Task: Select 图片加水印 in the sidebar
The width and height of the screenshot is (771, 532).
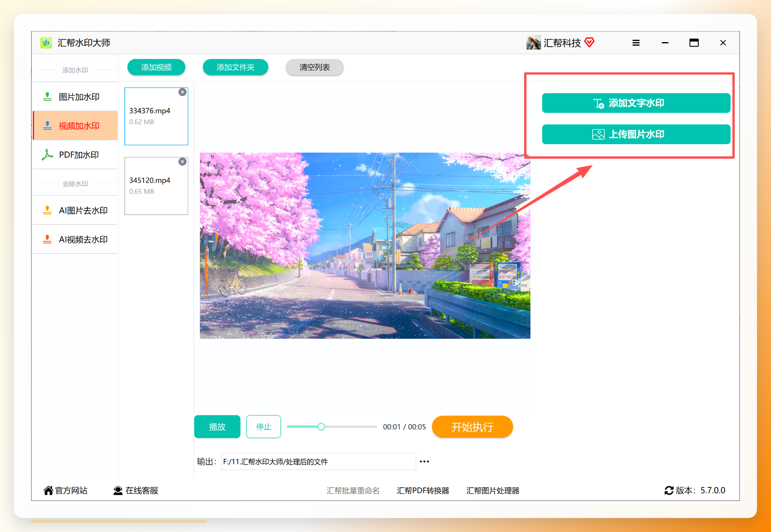Action: (x=75, y=97)
